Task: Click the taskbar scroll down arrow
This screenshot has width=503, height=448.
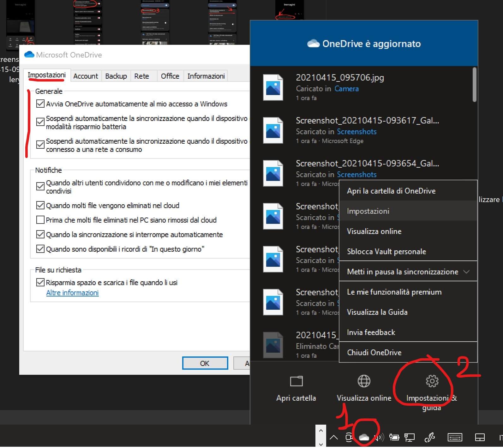Action: click(x=320, y=444)
